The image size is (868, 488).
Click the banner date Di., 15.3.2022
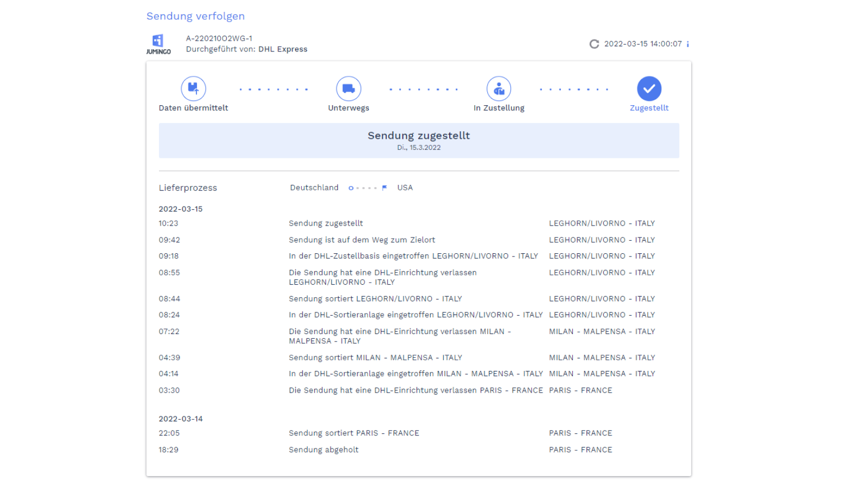click(419, 147)
